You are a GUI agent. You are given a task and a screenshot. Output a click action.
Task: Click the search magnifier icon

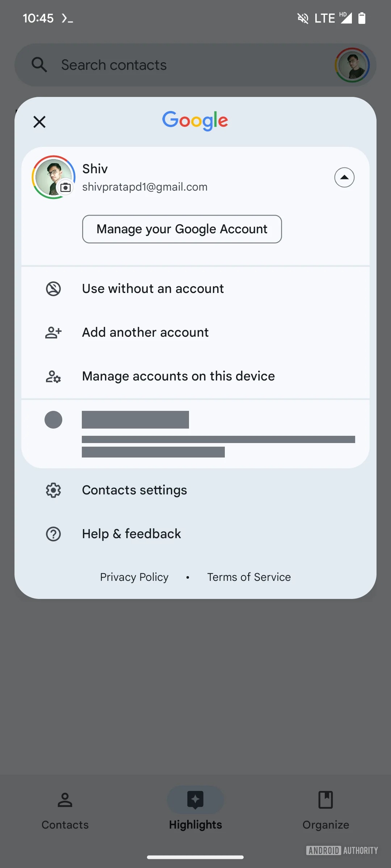click(x=39, y=65)
